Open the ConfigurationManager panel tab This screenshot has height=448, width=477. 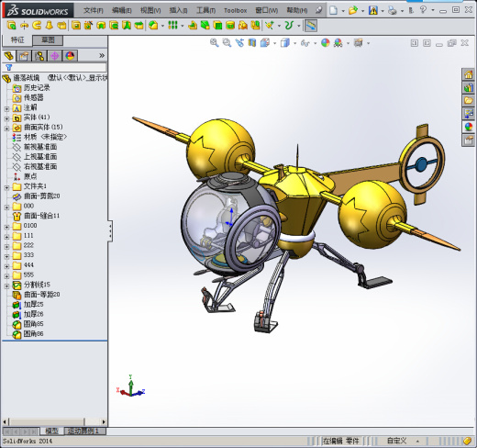tap(39, 56)
